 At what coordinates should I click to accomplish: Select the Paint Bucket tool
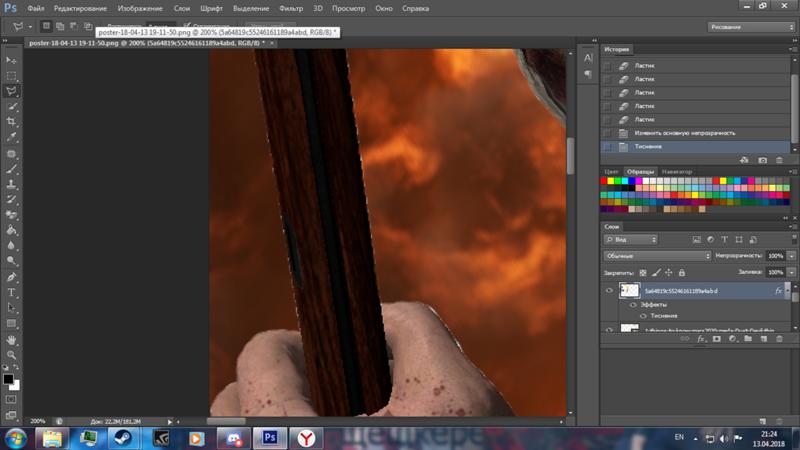[x=11, y=230]
